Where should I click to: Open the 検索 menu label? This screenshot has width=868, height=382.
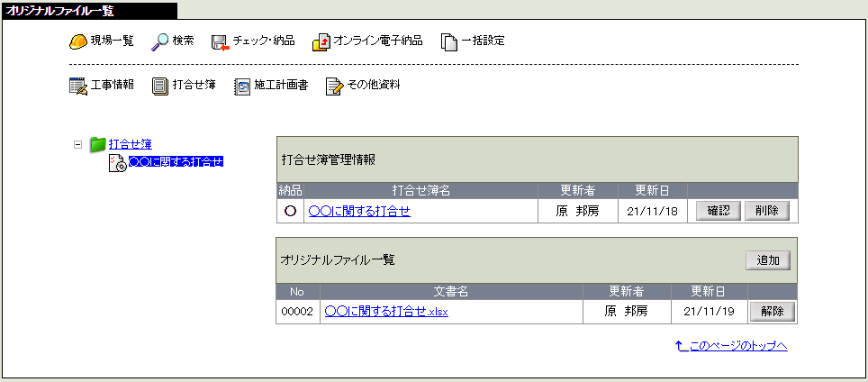[x=183, y=41]
